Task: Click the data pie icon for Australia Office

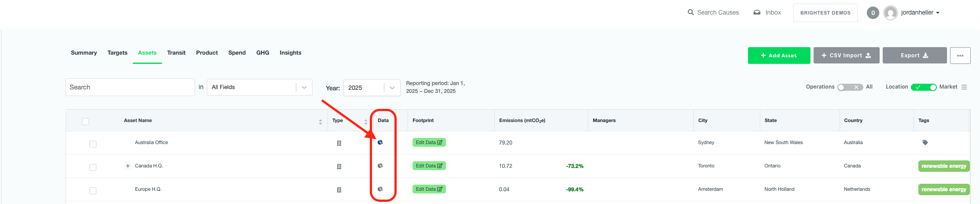Action: [380, 142]
